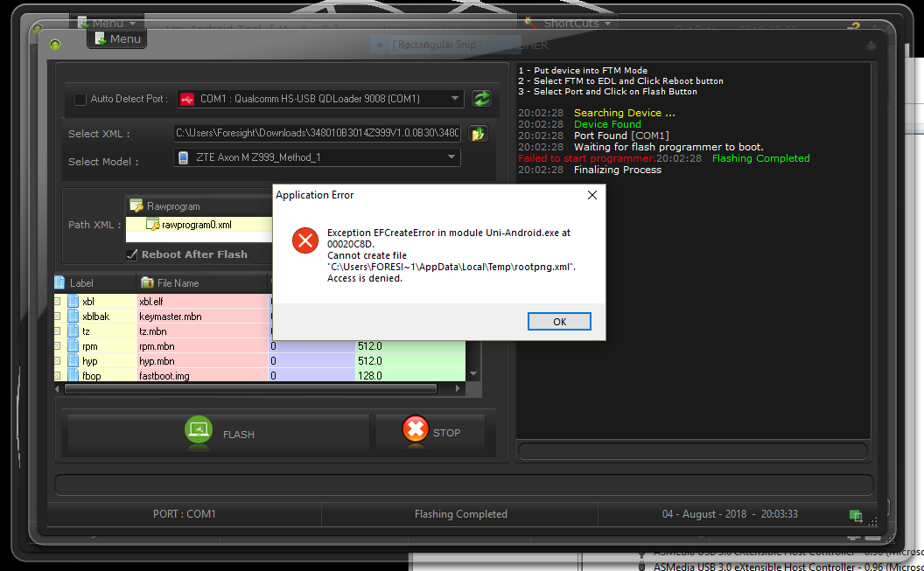Click table scroll down arrow
Screen dimensions: 924x571
[x=473, y=374]
